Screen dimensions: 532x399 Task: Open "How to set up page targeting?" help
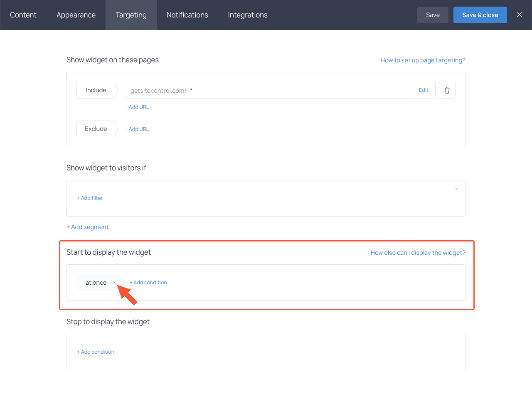pos(423,60)
